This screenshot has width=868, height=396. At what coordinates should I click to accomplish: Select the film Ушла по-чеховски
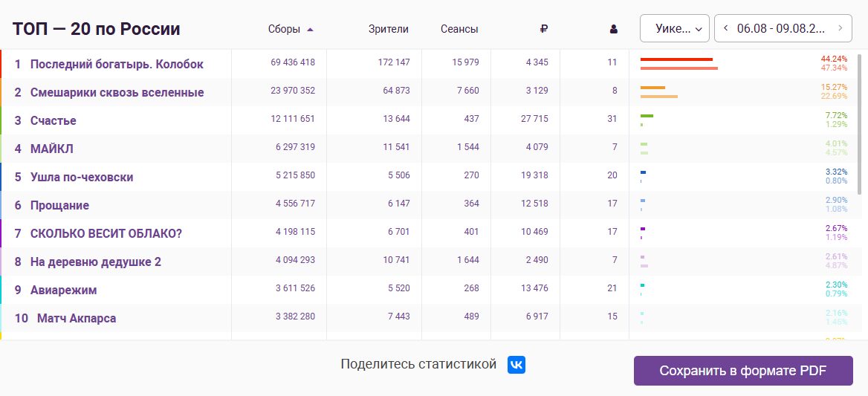pyautogui.click(x=82, y=177)
